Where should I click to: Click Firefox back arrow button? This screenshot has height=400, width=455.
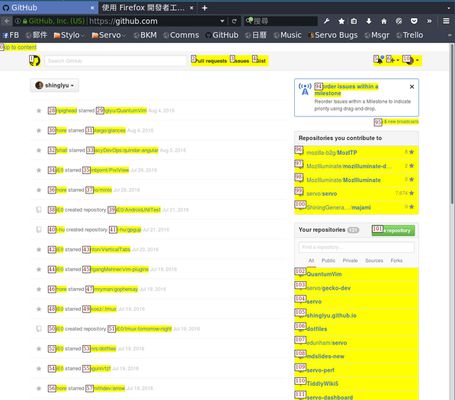click(6, 21)
